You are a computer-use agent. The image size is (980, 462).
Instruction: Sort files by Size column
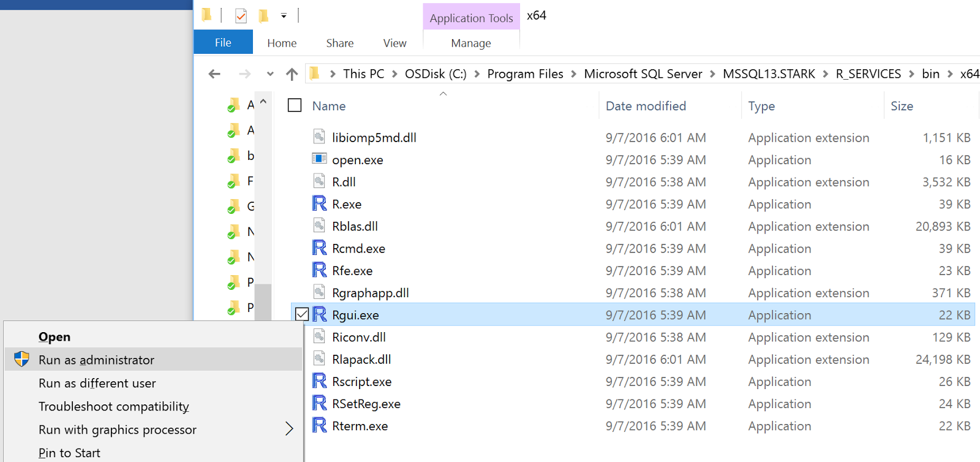(x=902, y=106)
